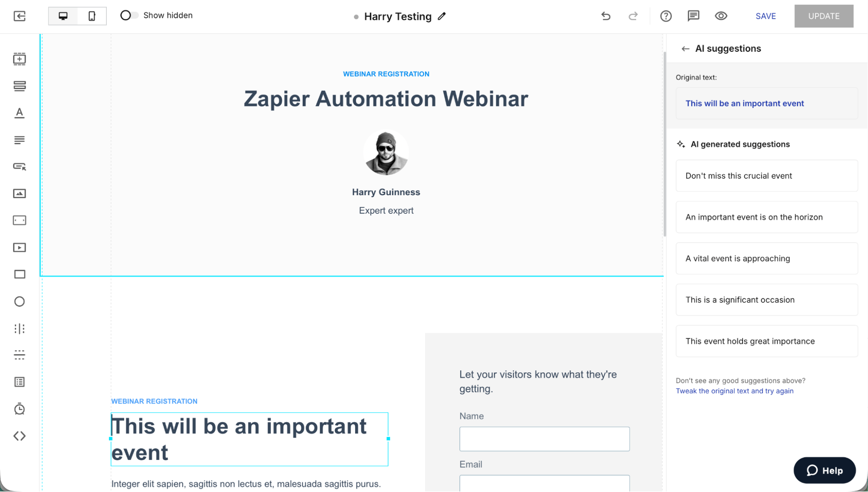The image size is (868, 492).
Task: Click the add section icon in sidebar
Action: tap(20, 59)
